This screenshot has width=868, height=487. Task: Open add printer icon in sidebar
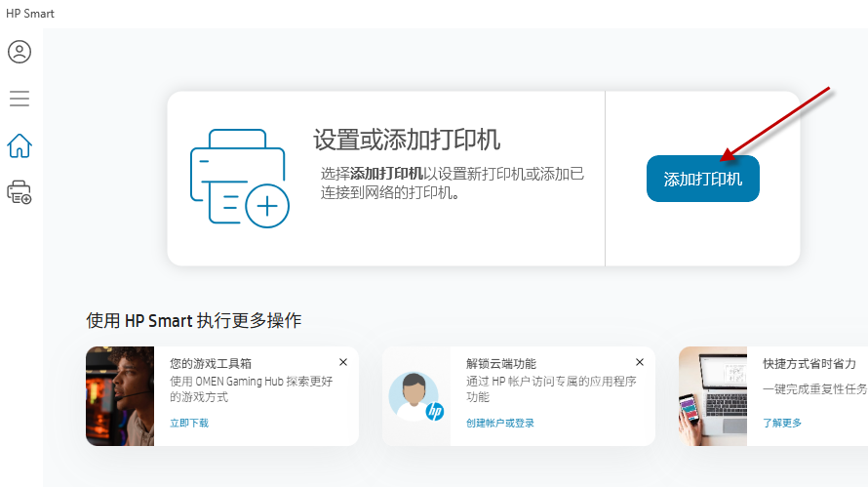[x=20, y=192]
